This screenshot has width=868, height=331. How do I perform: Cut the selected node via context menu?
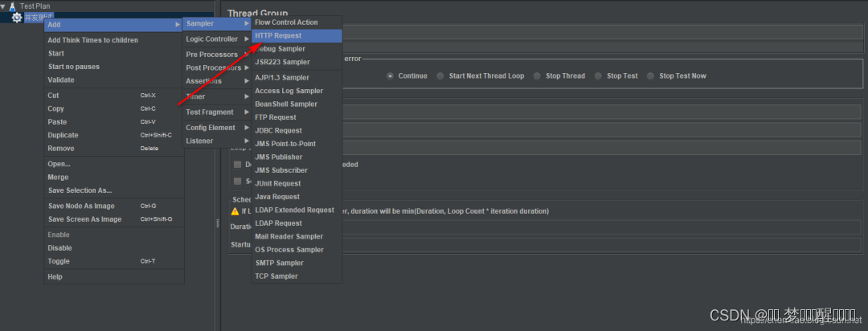pos(114,96)
